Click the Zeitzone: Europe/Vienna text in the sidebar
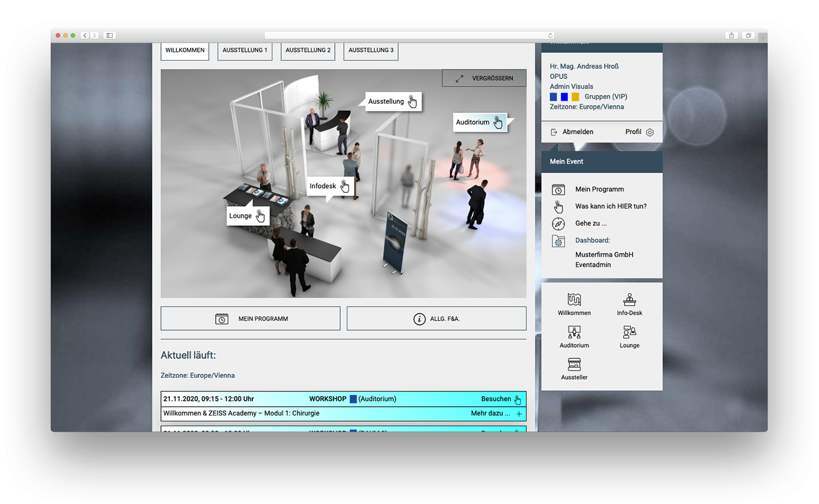The height and width of the screenshot is (504, 819). click(587, 107)
